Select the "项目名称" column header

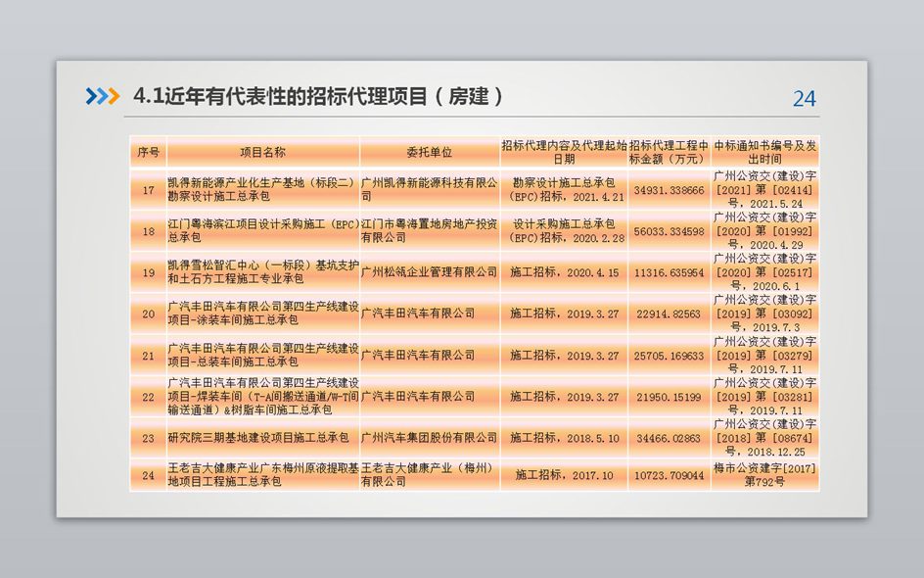262,152
